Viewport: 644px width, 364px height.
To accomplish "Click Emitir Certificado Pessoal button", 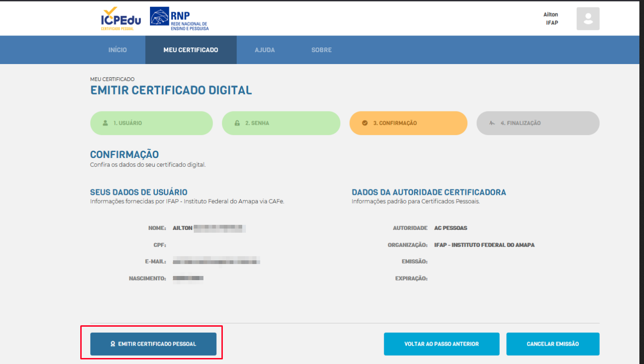I will click(x=153, y=344).
